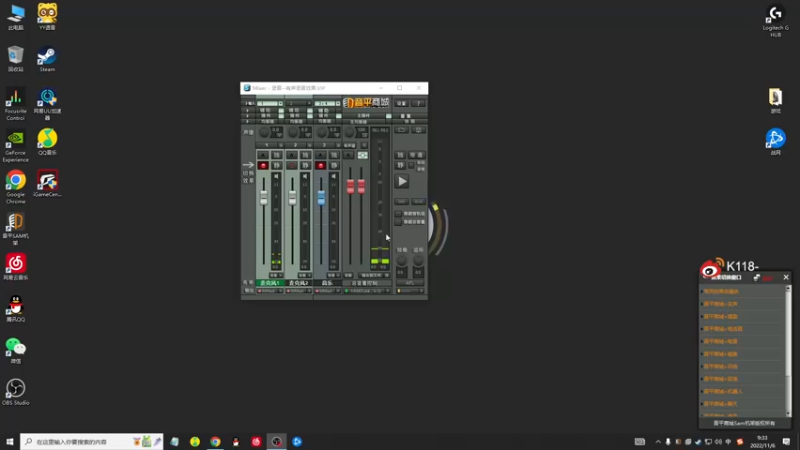Screen dimensions: 800x450
Task: Toggle the A button on the master channel
Action: click(348, 155)
